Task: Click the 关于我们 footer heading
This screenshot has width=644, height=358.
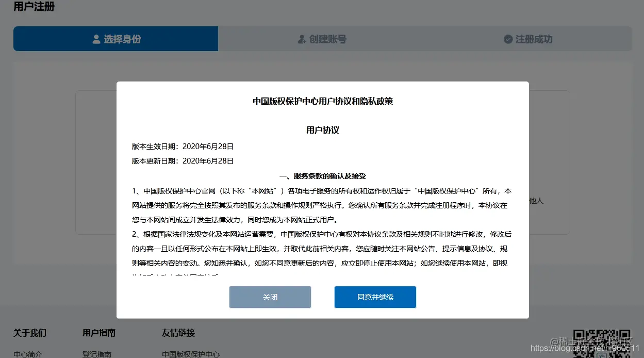Action: coord(30,333)
